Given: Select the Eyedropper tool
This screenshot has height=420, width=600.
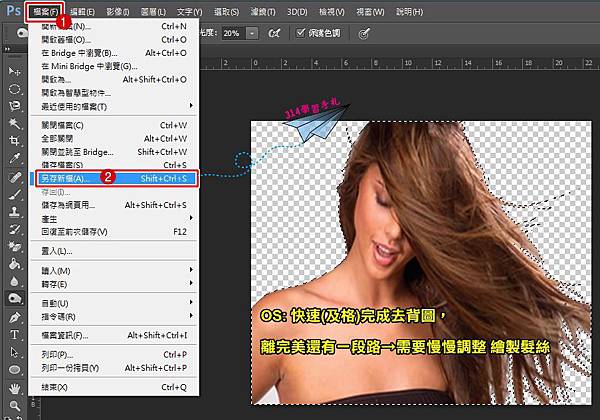Looking at the screenshot, I should click(x=15, y=158).
